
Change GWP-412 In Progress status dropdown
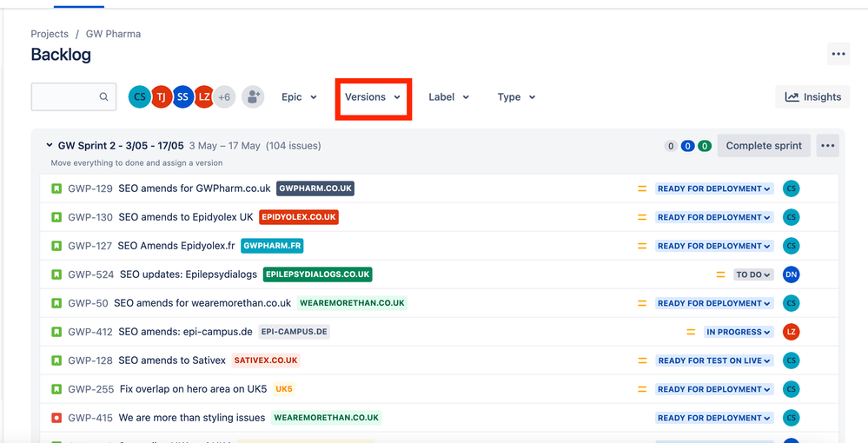coord(739,332)
